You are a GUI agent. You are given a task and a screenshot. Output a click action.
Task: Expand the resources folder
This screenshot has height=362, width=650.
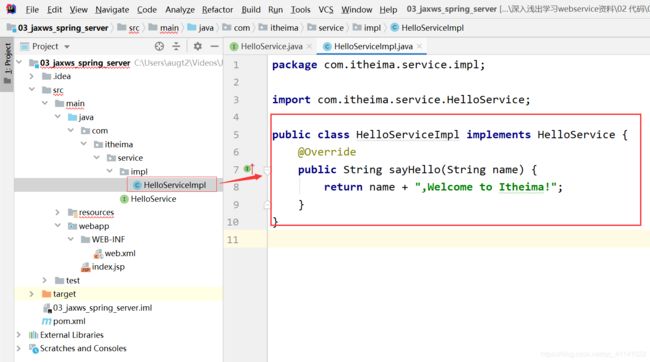pyautogui.click(x=57, y=212)
